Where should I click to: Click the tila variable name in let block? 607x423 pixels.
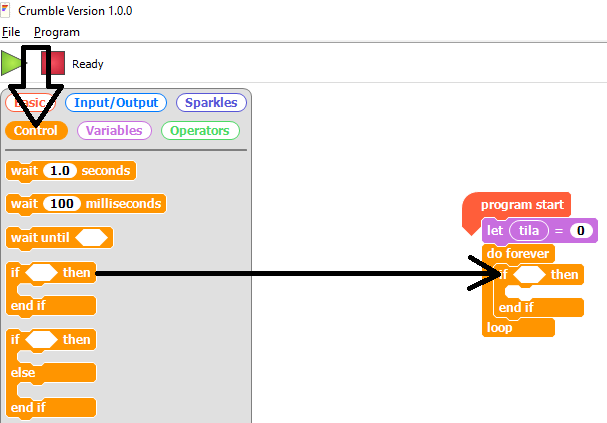527,231
